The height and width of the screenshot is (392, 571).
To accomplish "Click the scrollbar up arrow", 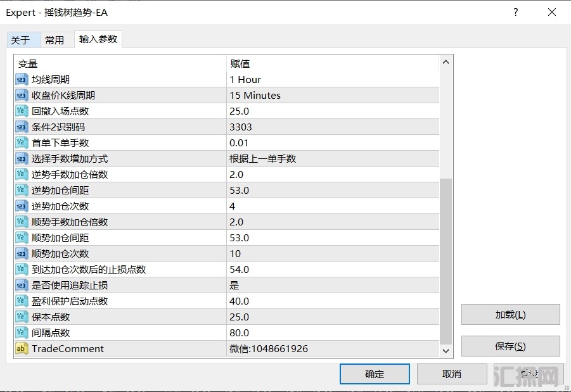I will click(x=446, y=62).
